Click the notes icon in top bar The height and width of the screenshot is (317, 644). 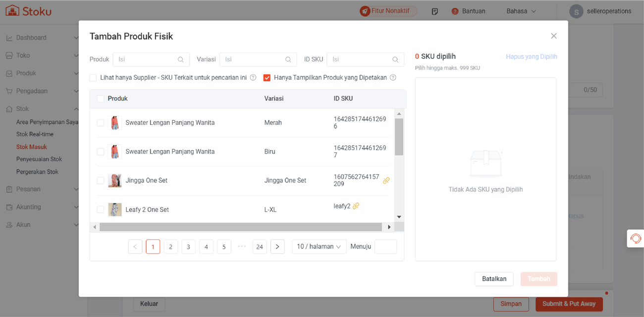pyautogui.click(x=434, y=11)
